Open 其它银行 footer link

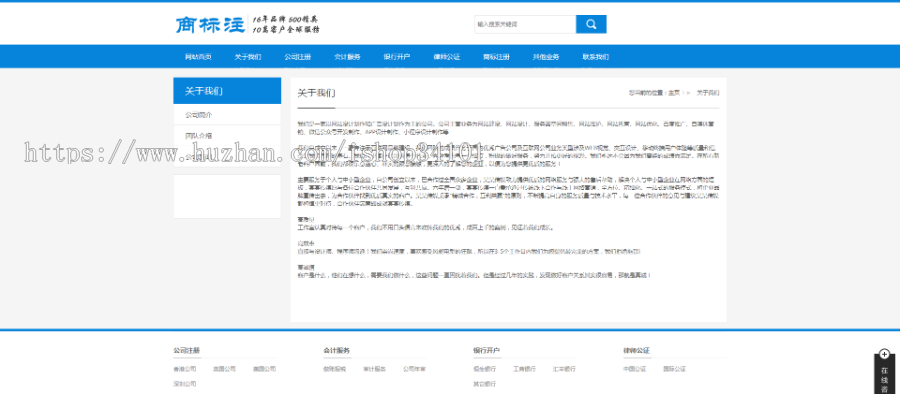tap(484, 384)
